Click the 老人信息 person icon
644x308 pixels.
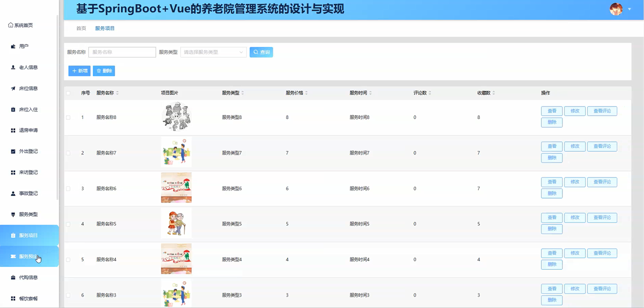point(12,67)
